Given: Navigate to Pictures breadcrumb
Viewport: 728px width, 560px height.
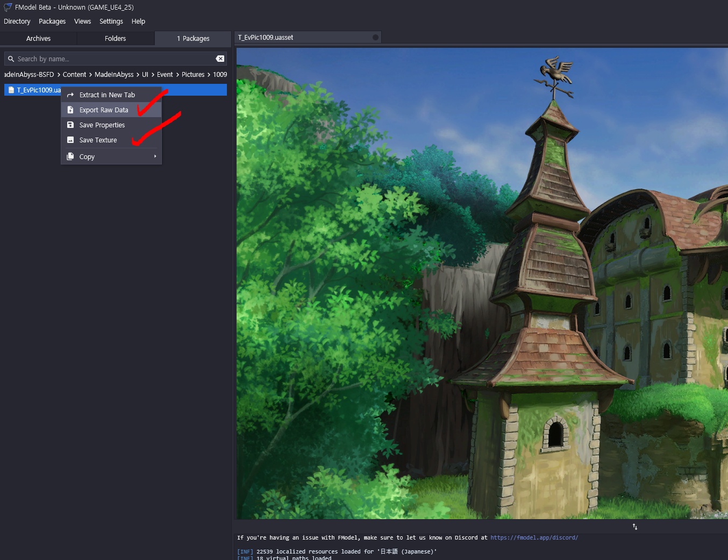Looking at the screenshot, I should tap(193, 75).
